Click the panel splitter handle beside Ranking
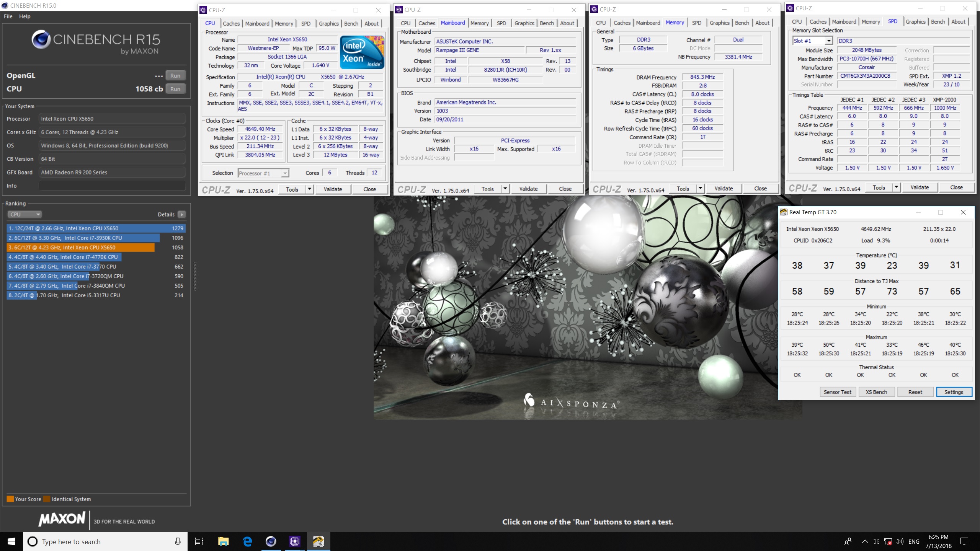 tap(195, 276)
